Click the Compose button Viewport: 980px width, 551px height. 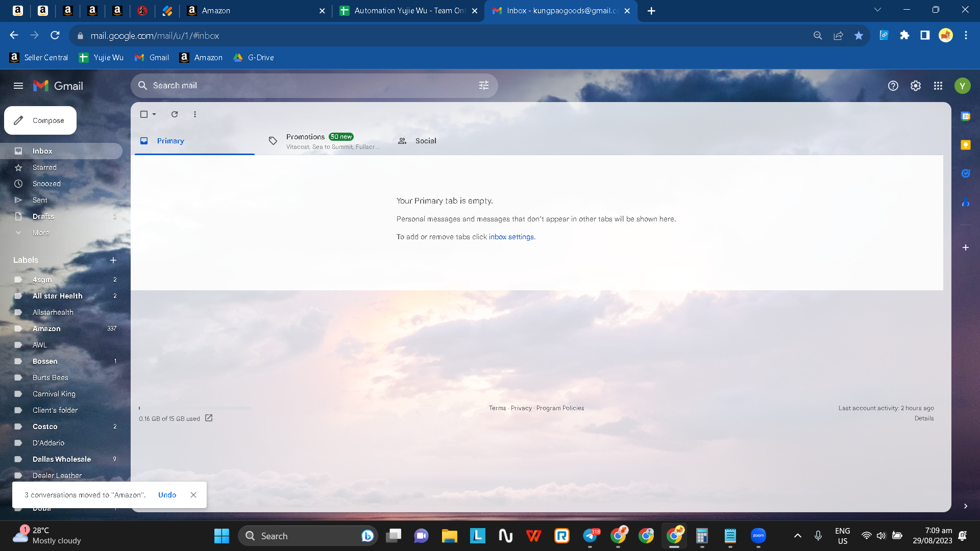point(40,120)
